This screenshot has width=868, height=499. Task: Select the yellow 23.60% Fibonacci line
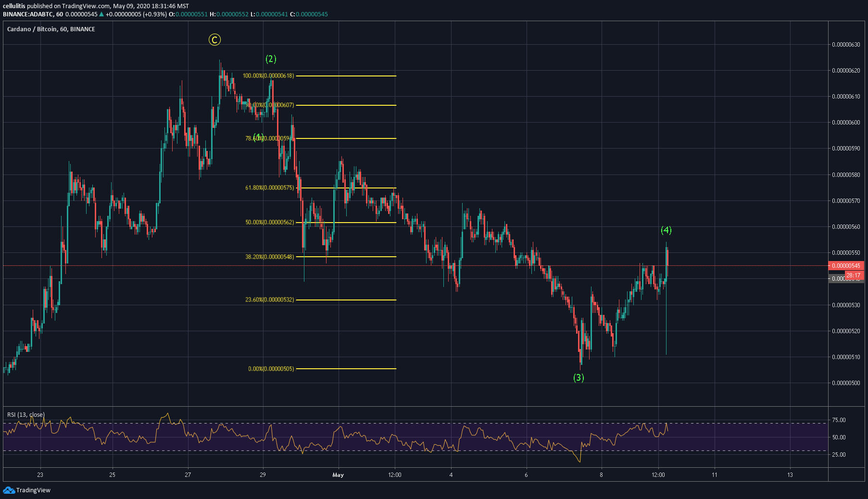click(346, 300)
